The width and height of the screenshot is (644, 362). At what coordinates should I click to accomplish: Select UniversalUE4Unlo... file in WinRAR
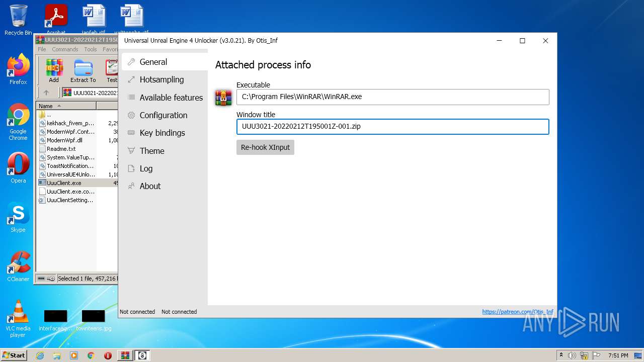77,174
